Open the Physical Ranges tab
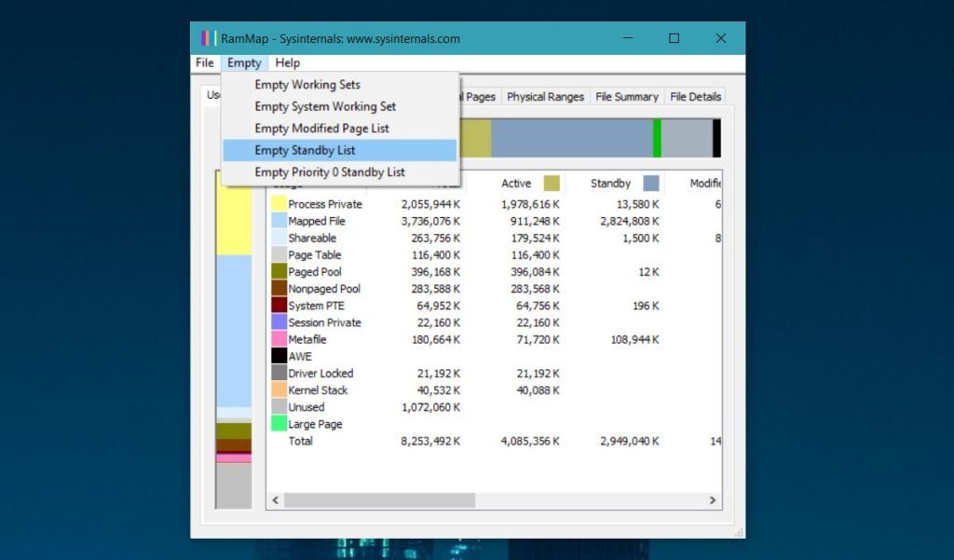Image resolution: width=954 pixels, height=560 pixels. click(x=549, y=96)
